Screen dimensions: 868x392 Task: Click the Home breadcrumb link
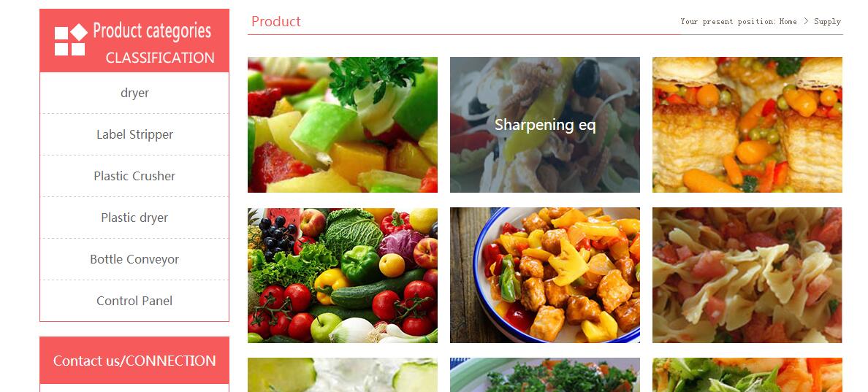tap(788, 22)
